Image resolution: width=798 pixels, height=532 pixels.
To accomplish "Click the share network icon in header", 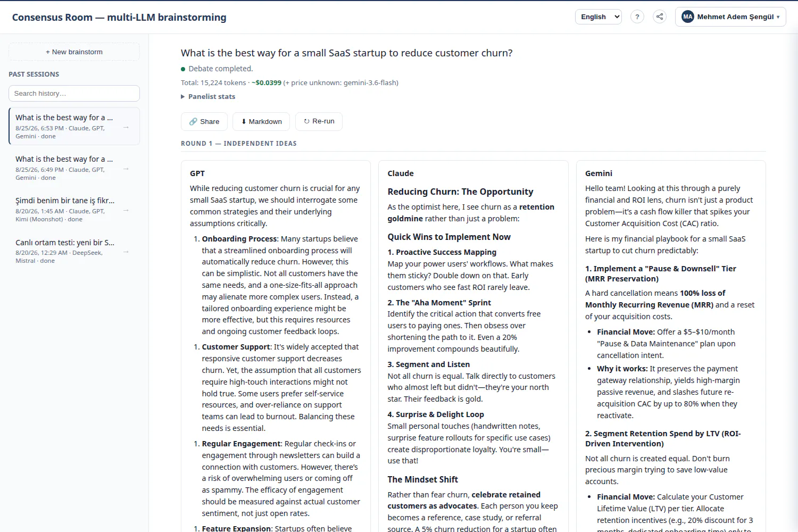I will click(660, 16).
